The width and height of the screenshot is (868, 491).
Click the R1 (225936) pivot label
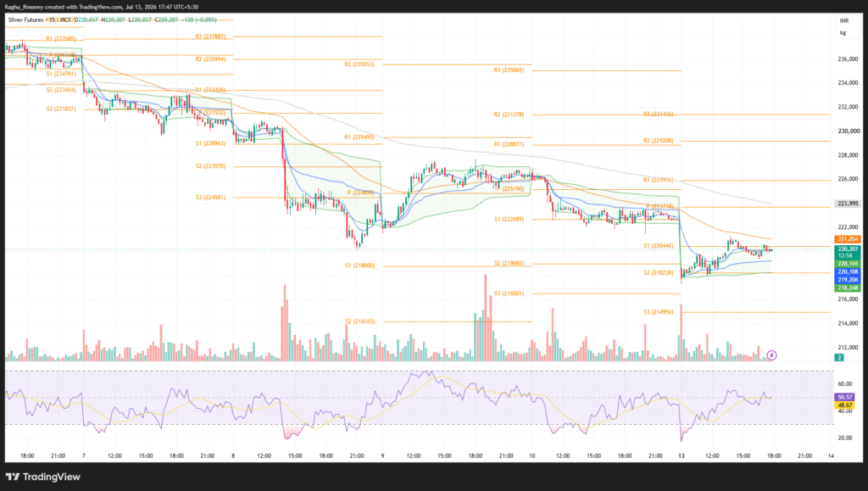658,180
